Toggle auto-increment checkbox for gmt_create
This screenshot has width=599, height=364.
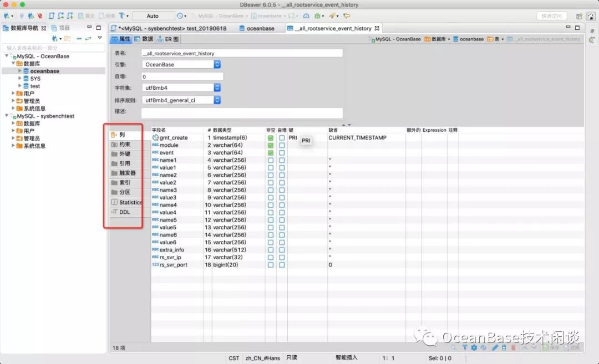click(282, 138)
